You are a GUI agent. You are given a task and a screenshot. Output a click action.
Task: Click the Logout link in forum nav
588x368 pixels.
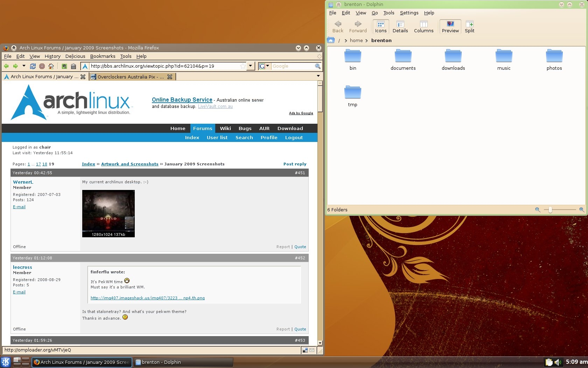pos(294,137)
